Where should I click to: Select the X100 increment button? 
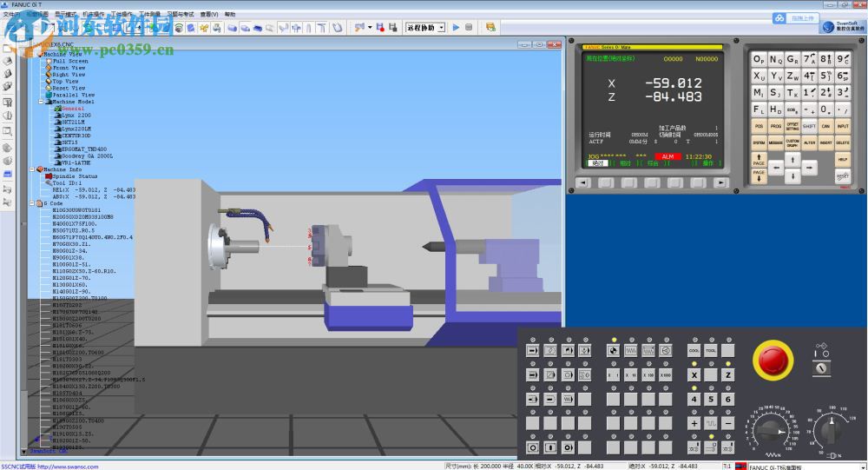648,374
